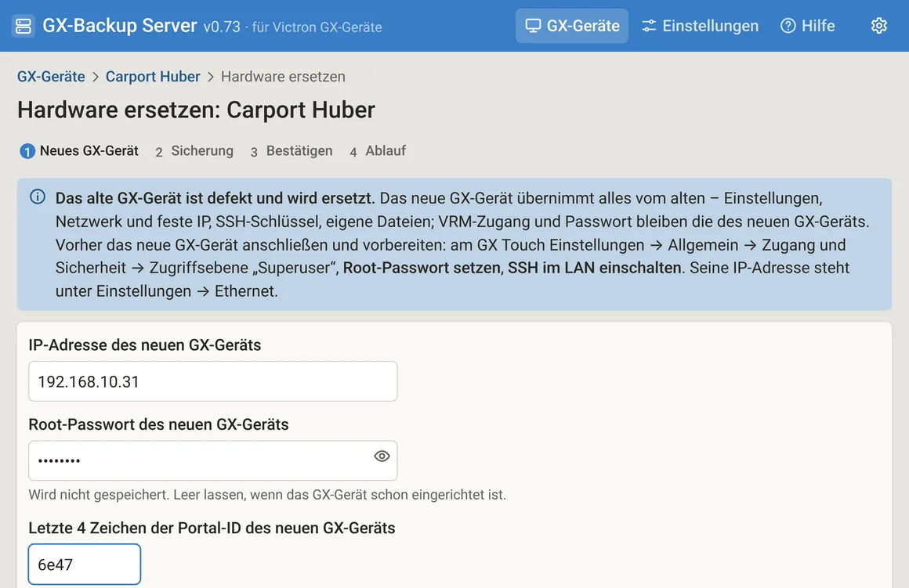Go to GX-Geräte breadcrumb link

pyautogui.click(x=51, y=77)
